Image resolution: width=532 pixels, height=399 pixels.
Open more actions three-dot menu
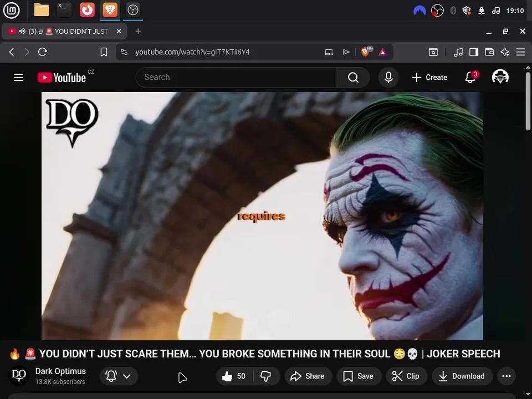[507, 376]
